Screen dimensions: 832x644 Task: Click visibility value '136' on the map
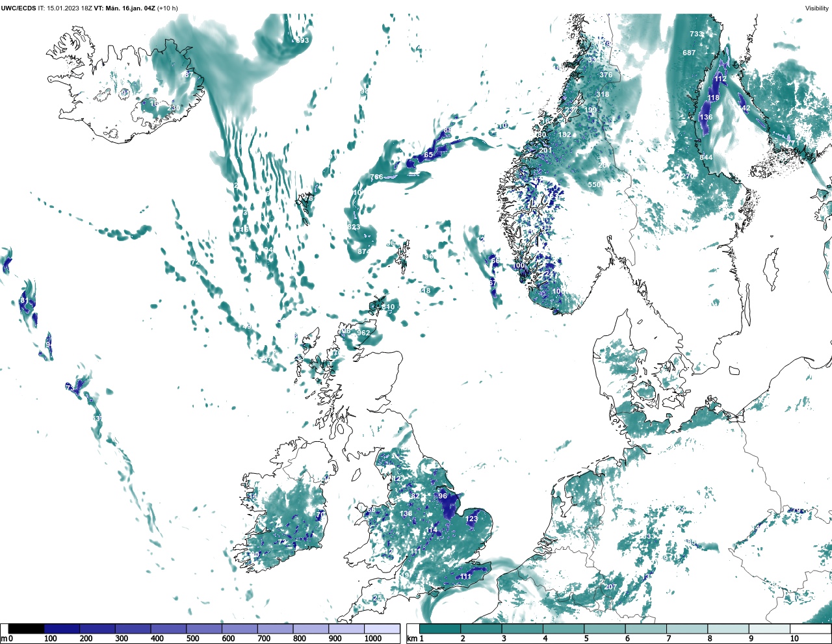click(x=706, y=118)
